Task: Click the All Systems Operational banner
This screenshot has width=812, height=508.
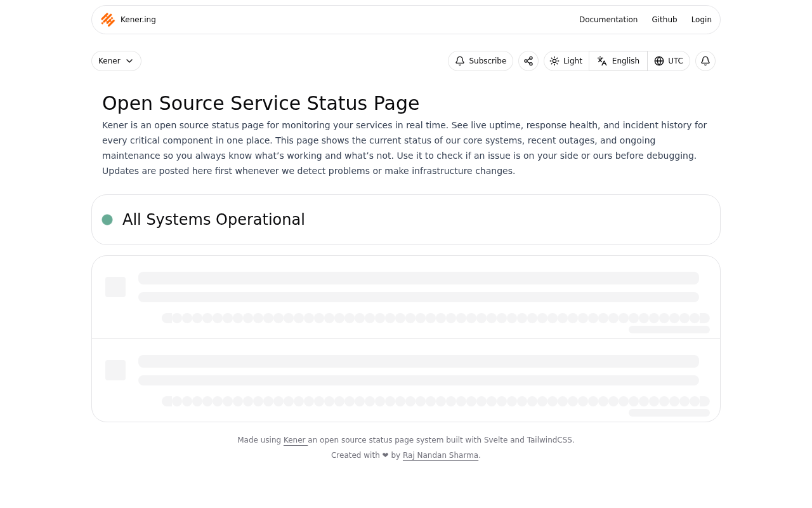Action: point(406,219)
